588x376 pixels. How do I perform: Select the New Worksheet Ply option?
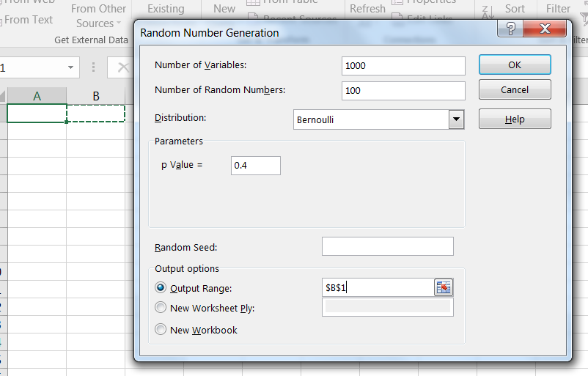click(x=161, y=308)
